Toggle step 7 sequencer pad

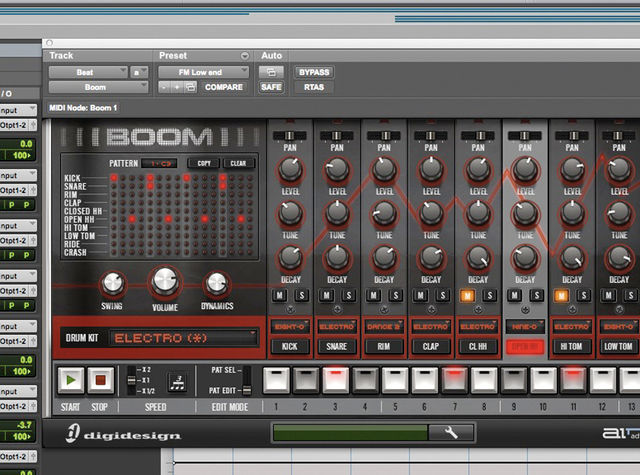(454, 380)
